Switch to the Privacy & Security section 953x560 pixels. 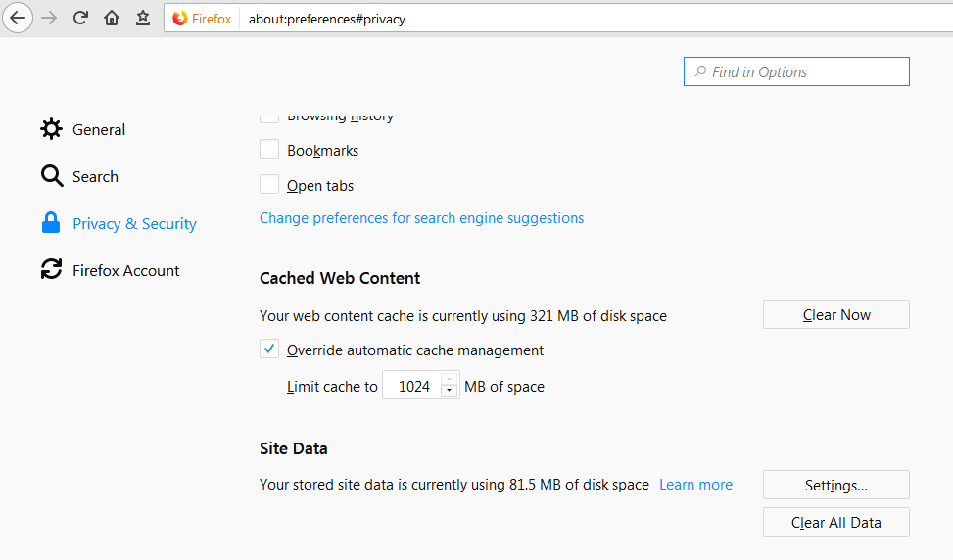click(x=134, y=223)
